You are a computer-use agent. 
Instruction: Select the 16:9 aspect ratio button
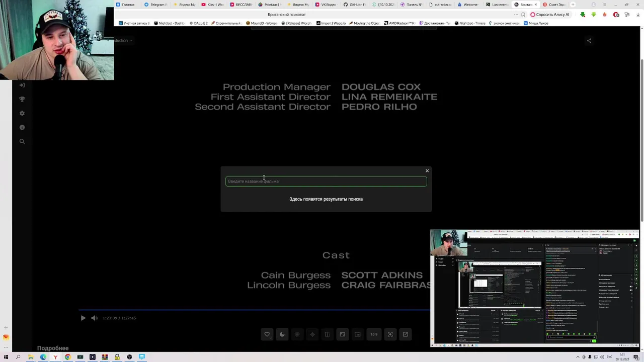[374, 334]
